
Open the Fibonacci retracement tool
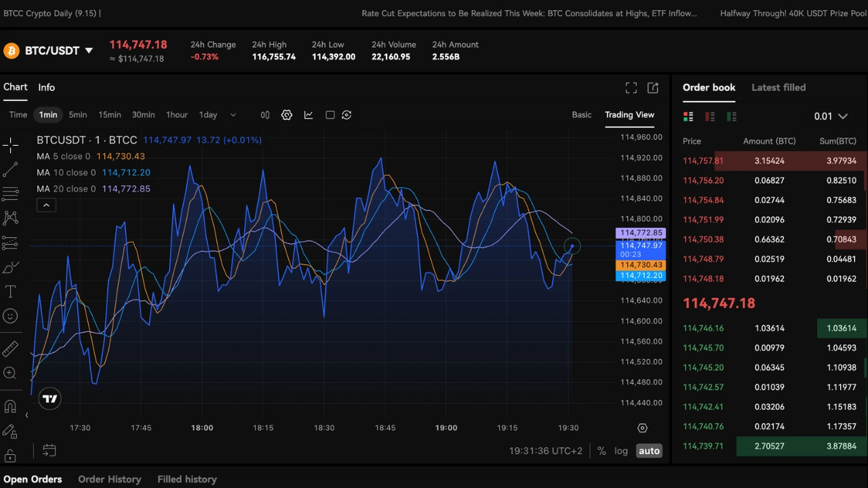click(x=10, y=194)
